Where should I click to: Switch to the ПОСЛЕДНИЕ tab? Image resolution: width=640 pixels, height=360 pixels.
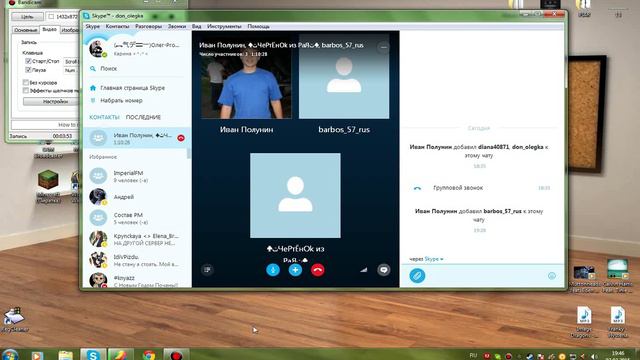(x=143, y=117)
